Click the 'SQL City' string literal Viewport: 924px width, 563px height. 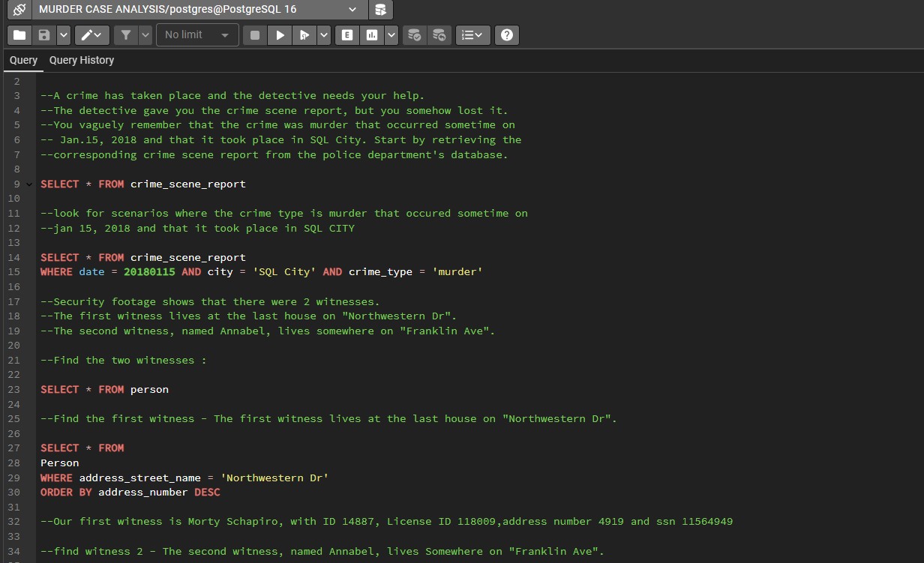tap(284, 272)
